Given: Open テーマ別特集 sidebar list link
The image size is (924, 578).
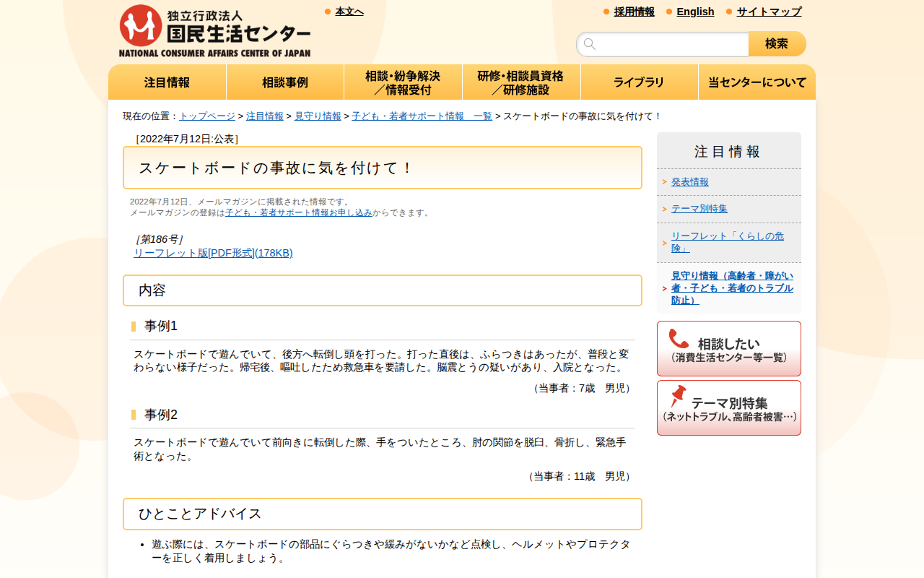Looking at the screenshot, I should 699,209.
